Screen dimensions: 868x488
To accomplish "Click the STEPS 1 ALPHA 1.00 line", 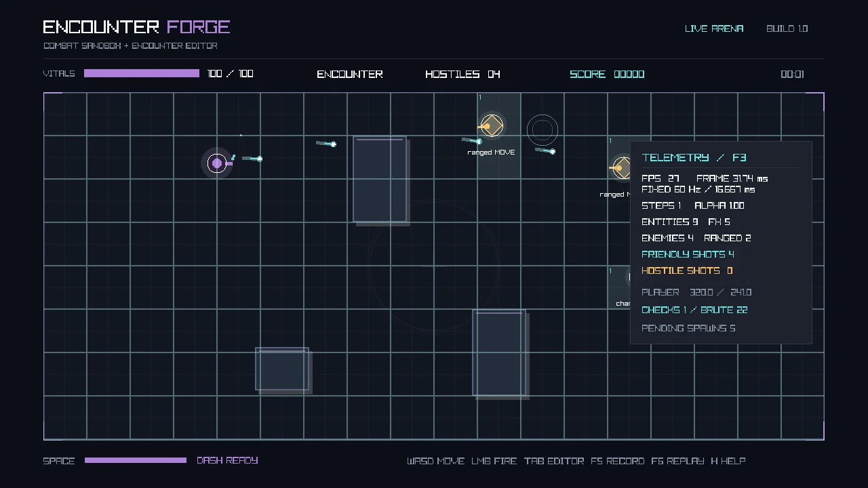I will (x=692, y=205).
